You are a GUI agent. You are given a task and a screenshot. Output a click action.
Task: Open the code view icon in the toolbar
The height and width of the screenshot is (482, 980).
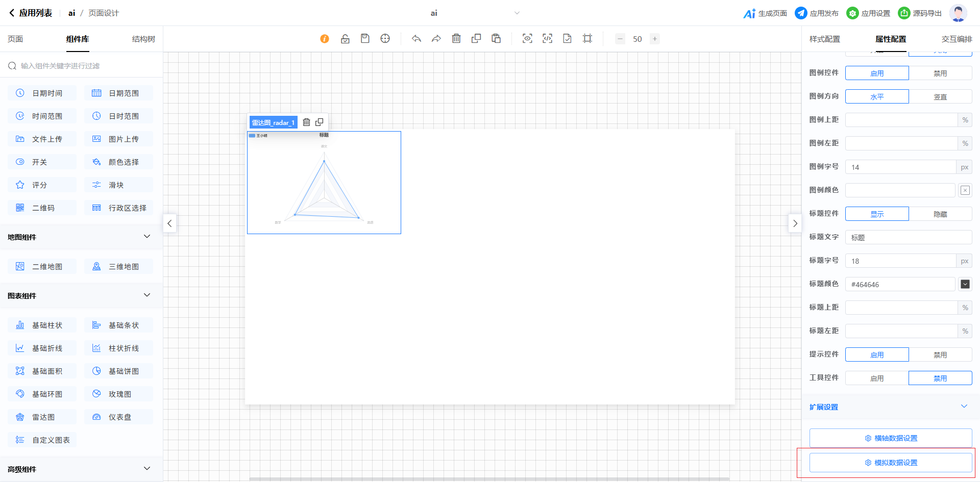pos(547,39)
